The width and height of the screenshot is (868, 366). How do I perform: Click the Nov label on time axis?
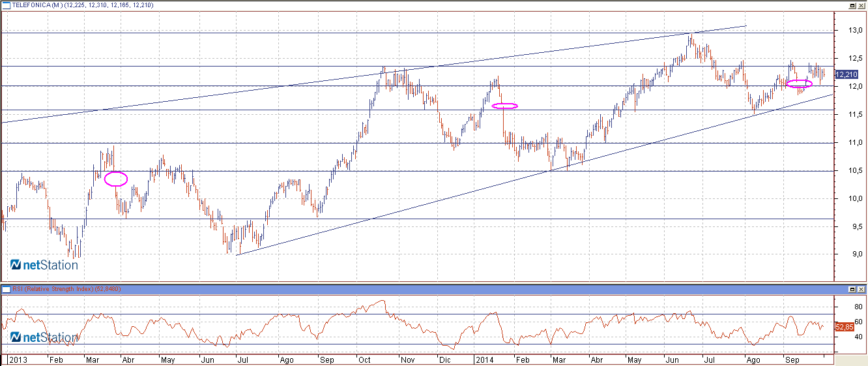click(x=407, y=359)
